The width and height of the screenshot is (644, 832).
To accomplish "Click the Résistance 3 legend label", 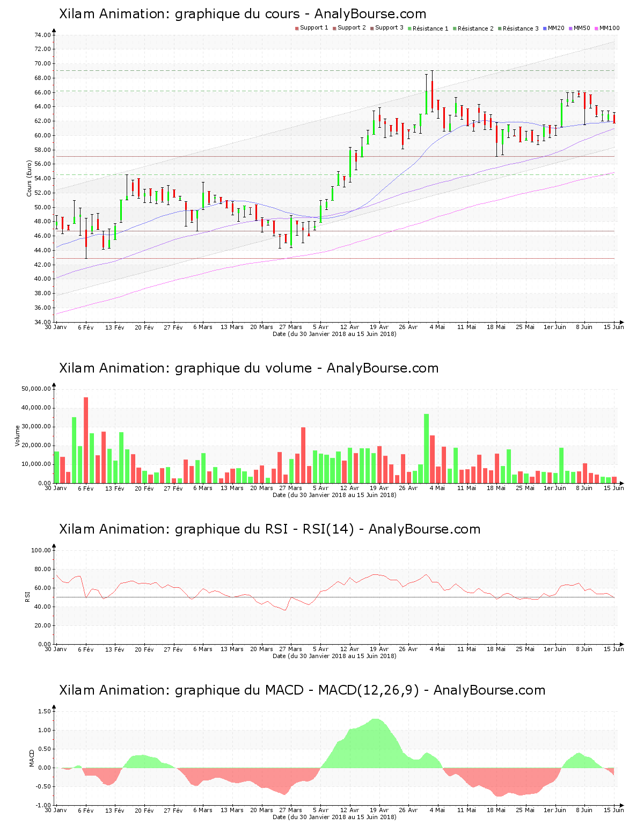I will 521,28.
